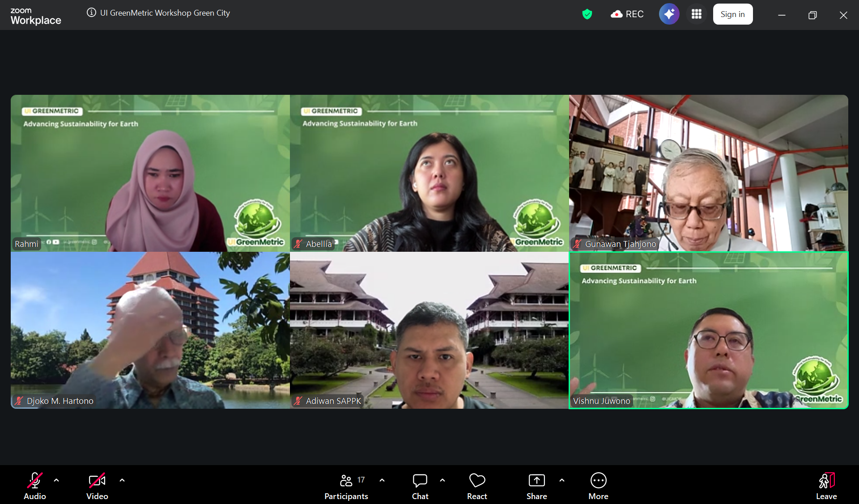Click the 'Rahmi' name label

click(26, 244)
